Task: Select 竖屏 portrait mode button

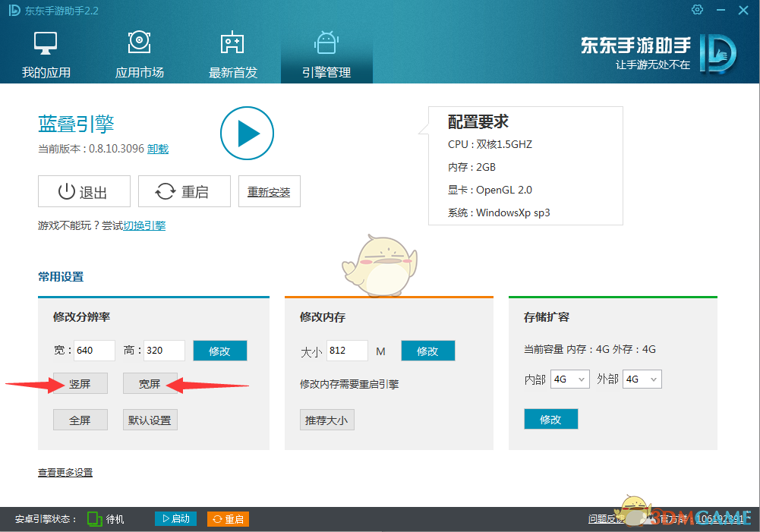Action: click(x=80, y=384)
